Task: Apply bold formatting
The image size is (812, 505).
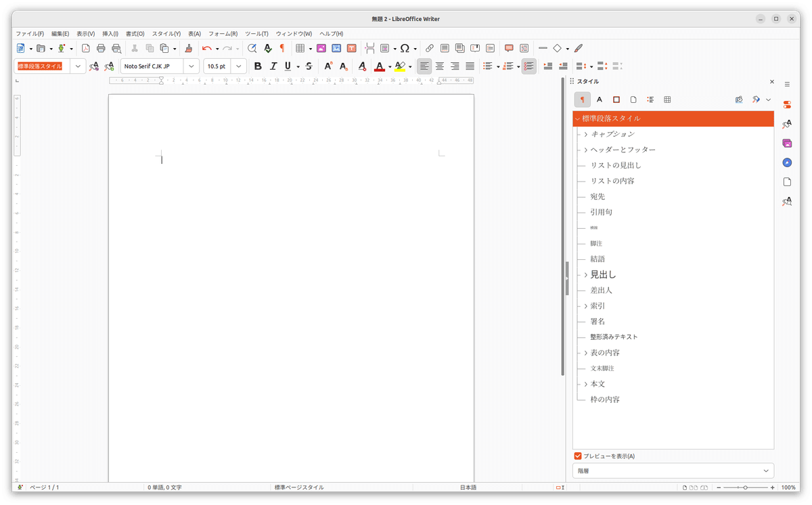Action: click(x=258, y=66)
